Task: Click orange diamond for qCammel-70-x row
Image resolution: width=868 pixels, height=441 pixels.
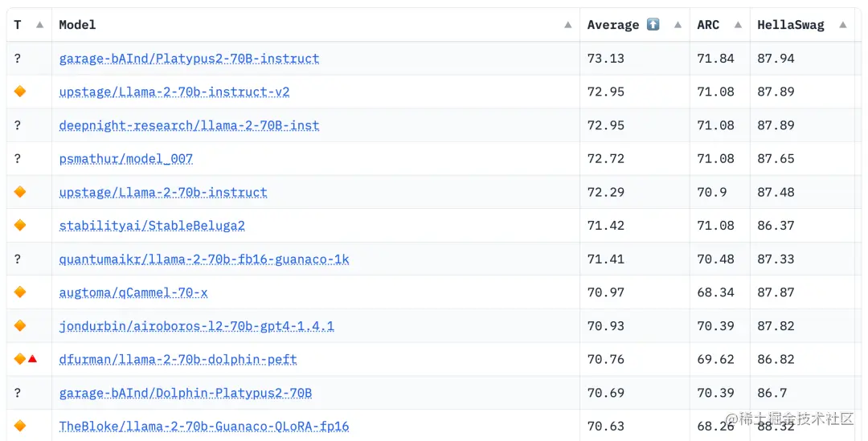Action: tap(20, 292)
